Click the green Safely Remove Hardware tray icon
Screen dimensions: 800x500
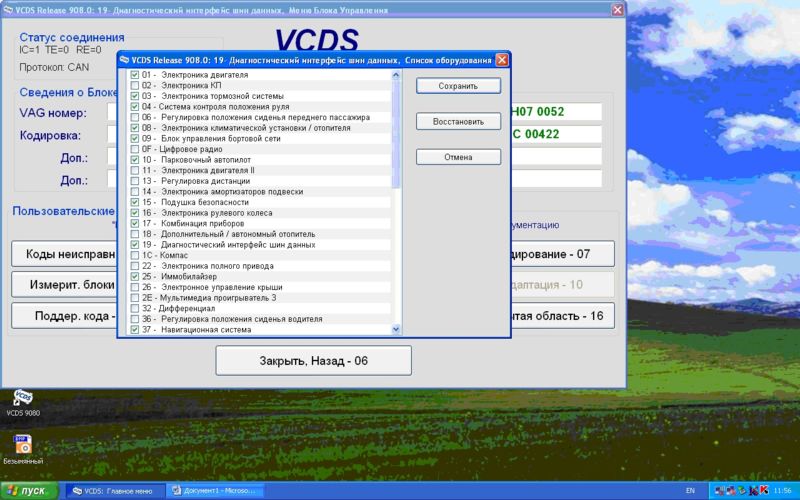point(742,490)
